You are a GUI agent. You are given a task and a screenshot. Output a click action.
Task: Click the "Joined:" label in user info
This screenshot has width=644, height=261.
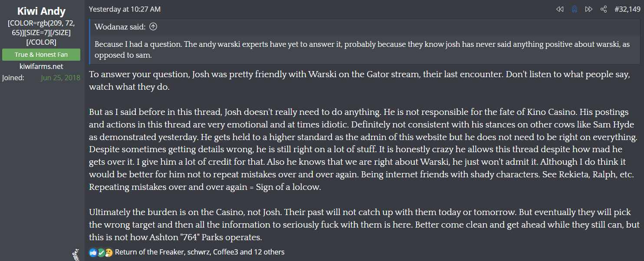tap(13, 78)
